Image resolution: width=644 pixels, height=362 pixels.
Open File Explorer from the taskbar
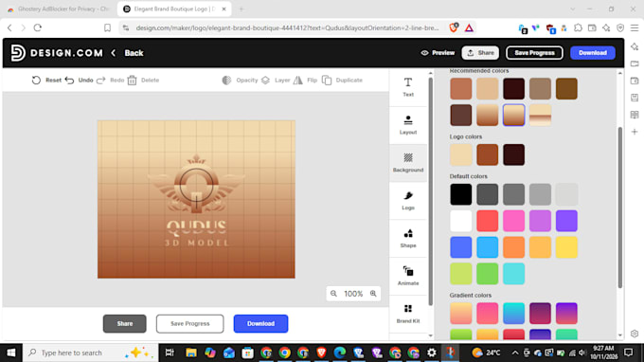tap(191, 353)
